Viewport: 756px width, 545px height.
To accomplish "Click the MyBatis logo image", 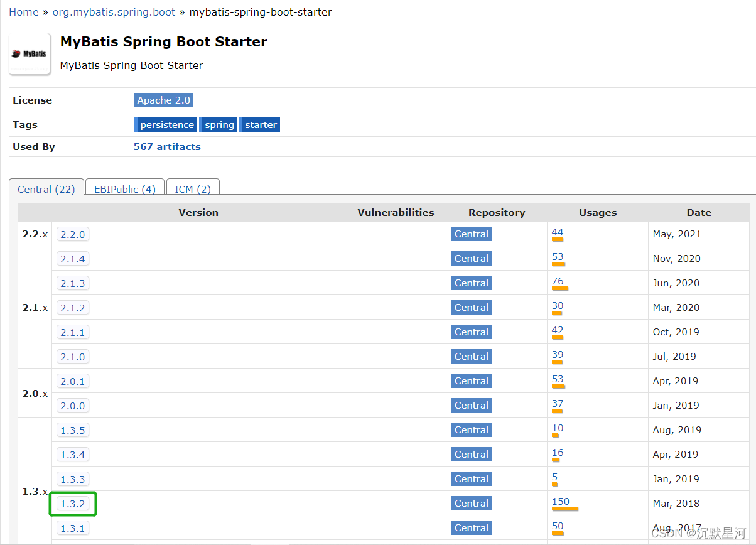I will [30, 54].
